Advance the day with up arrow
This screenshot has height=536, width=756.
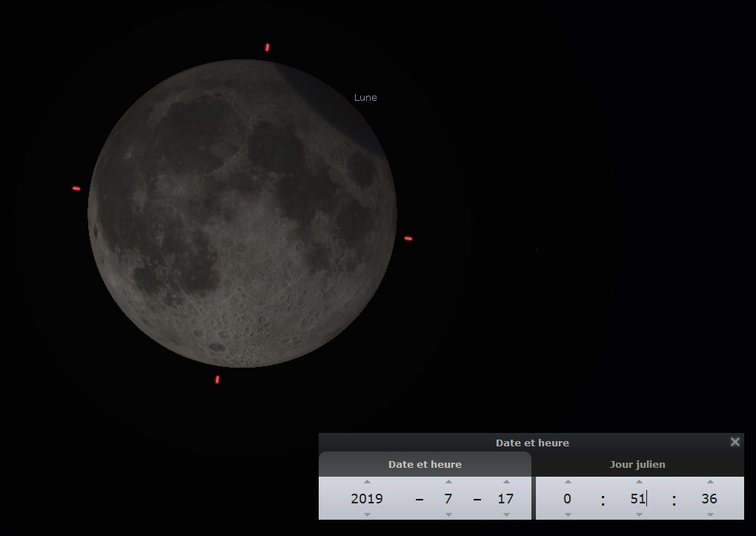(x=506, y=482)
